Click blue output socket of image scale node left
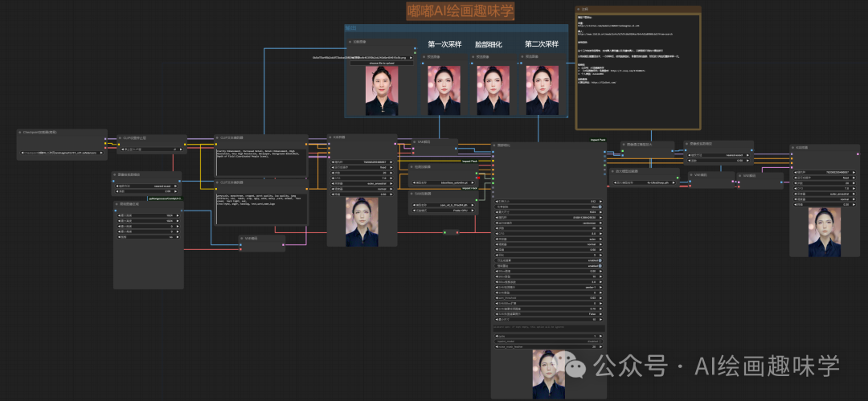Image resolution: width=868 pixels, height=401 pixels. point(181,180)
